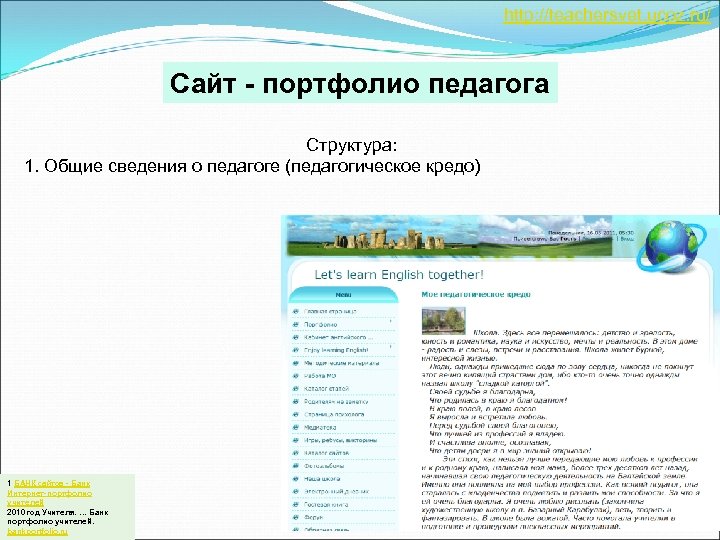The image size is (720, 540).
Task: Open the Форум menu item
Action: pyautogui.click(x=313, y=517)
